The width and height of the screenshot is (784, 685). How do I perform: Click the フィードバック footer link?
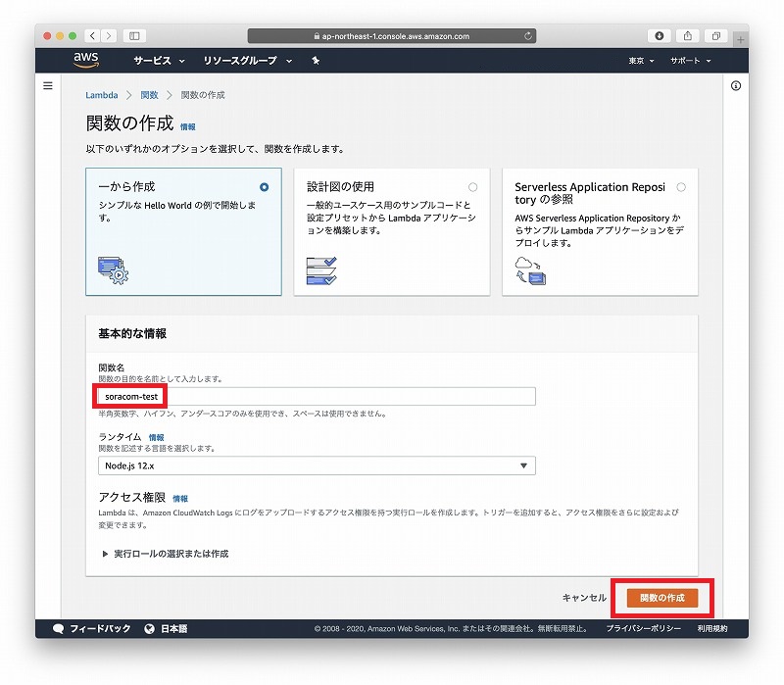100,629
